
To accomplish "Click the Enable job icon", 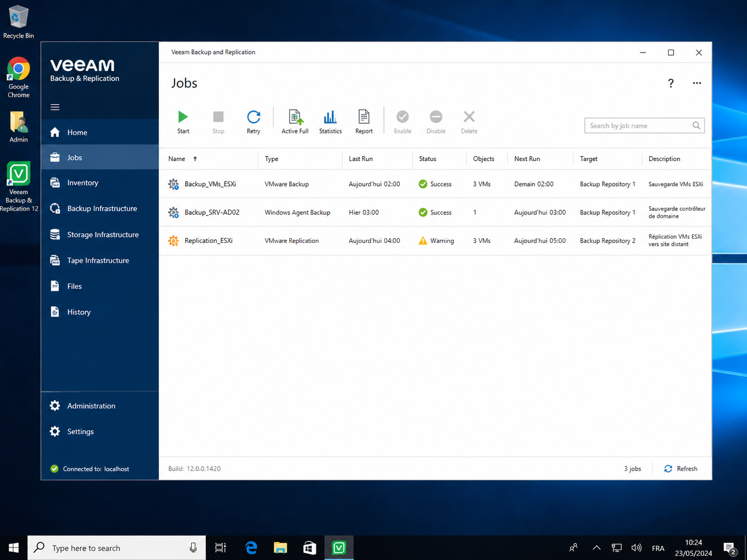I will [x=402, y=117].
